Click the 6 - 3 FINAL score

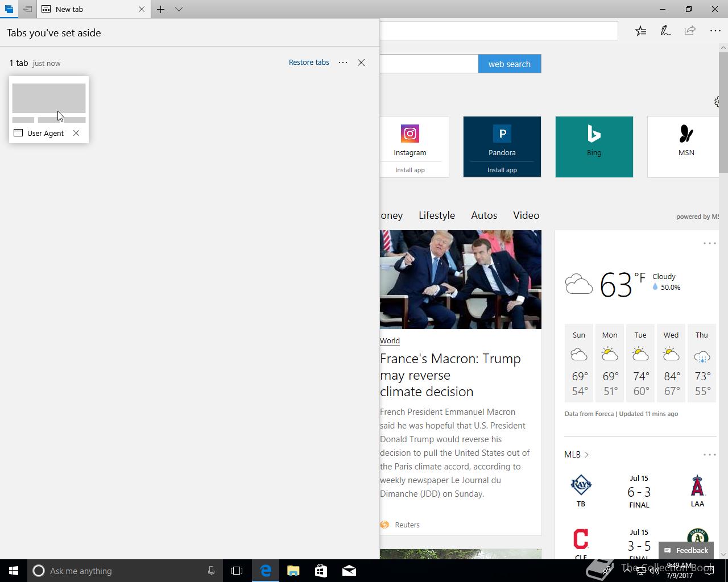tap(639, 492)
